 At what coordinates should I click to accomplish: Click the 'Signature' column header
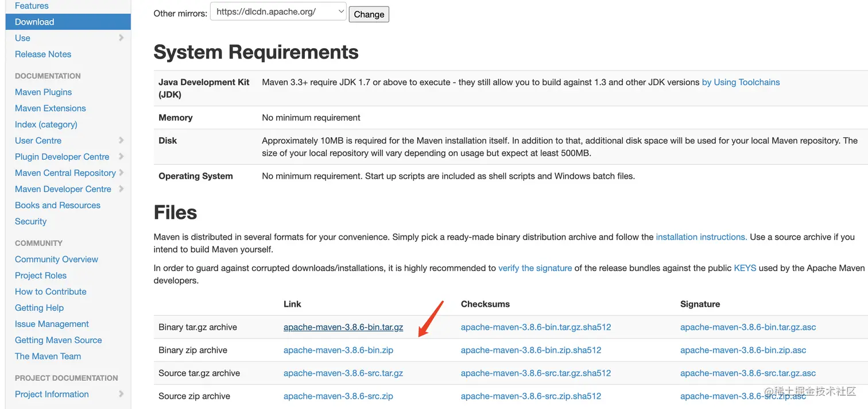coord(700,304)
